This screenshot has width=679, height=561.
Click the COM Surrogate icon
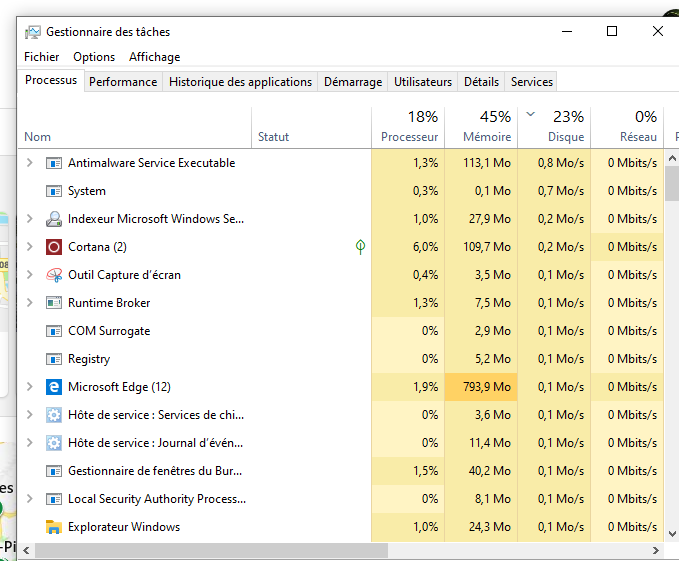54,331
